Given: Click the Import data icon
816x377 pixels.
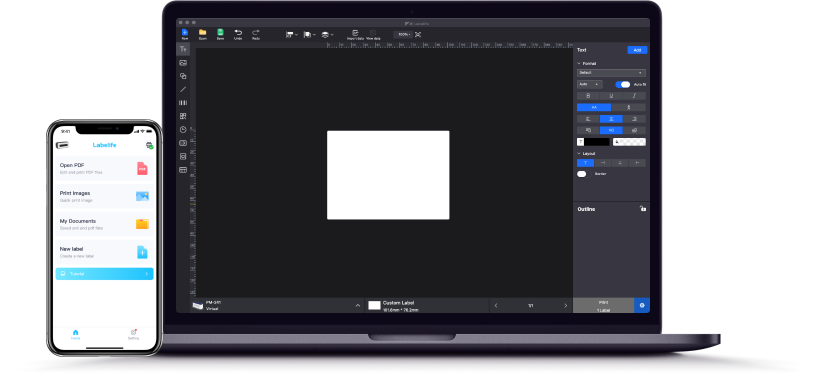Looking at the screenshot, I should click(x=355, y=34).
